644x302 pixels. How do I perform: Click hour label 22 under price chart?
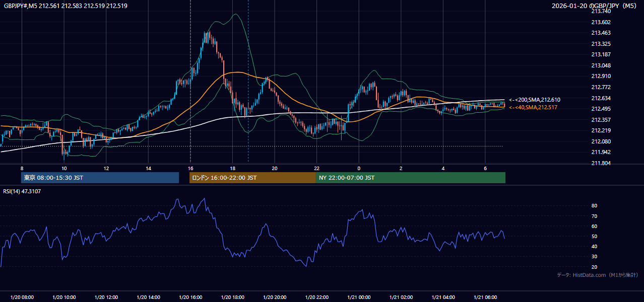tap(317, 168)
